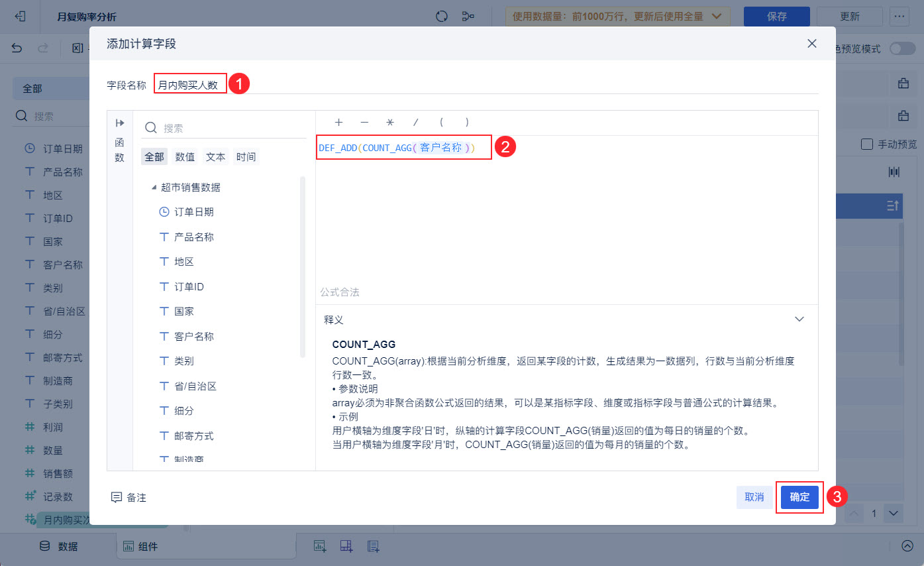
Task: Click the three-dots more button beside 更新
Action: 899,17
